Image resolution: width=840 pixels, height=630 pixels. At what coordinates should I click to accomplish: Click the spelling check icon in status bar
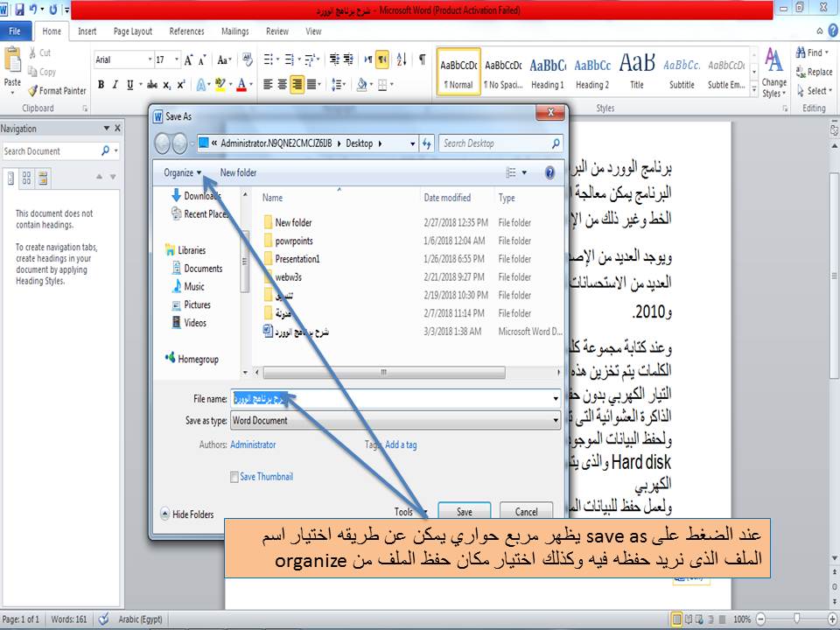click(104, 619)
